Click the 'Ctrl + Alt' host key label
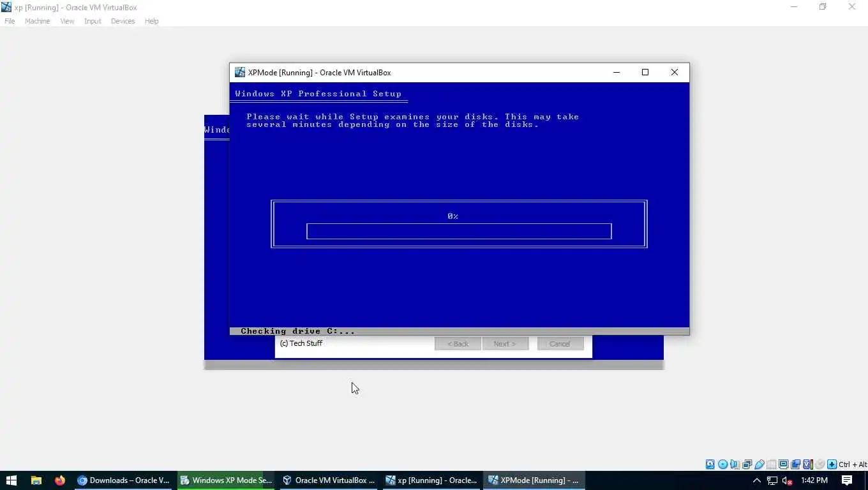 pyautogui.click(x=853, y=464)
